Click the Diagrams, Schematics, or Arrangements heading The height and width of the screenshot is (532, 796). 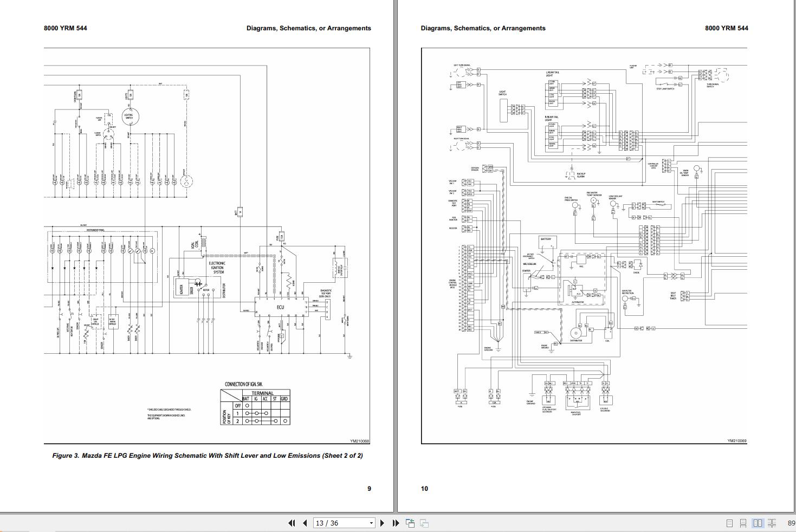click(308, 28)
